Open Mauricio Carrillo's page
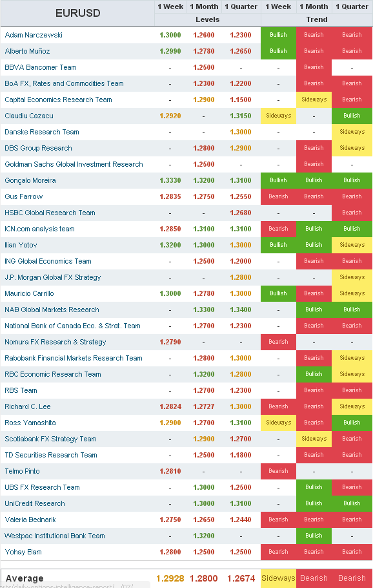The image size is (373, 588). click(29, 293)
